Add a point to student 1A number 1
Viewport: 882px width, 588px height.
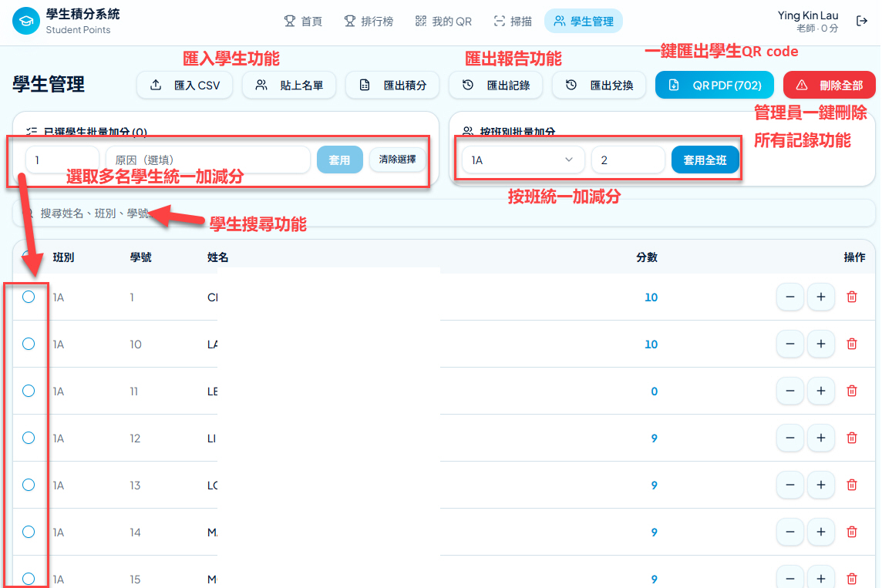(x=820, y=297)
